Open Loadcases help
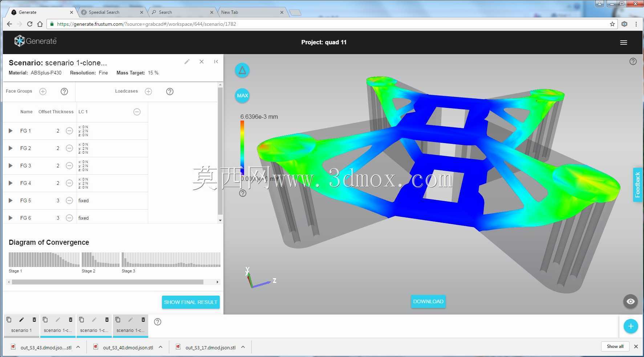Screen dimensions: 644x357 pos(170,92)
